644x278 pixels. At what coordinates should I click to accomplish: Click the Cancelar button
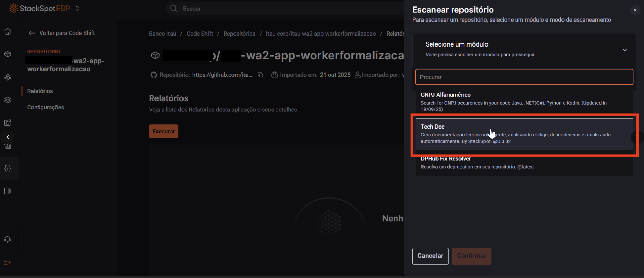pyautogui.click(x=430, y=256)
